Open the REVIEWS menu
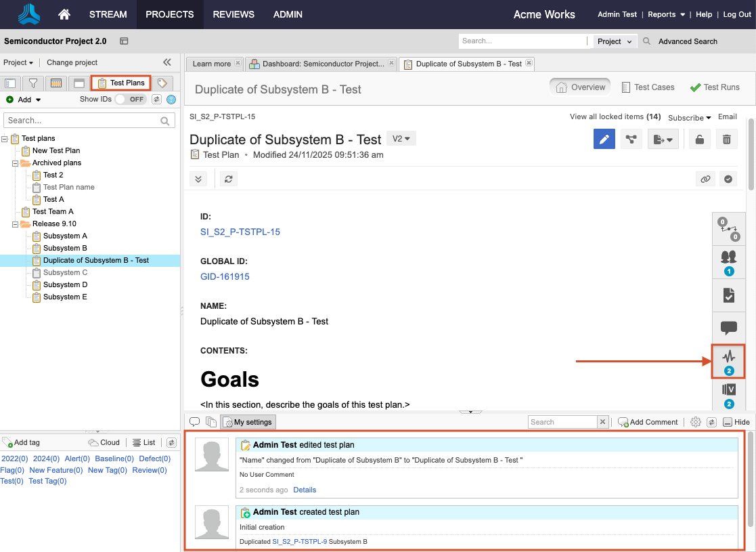Screen dimensions: 756x552 pos(234,14)
